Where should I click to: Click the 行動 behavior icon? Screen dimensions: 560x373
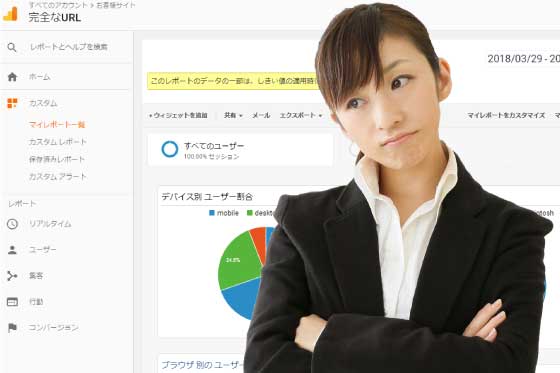coord(12,302)
